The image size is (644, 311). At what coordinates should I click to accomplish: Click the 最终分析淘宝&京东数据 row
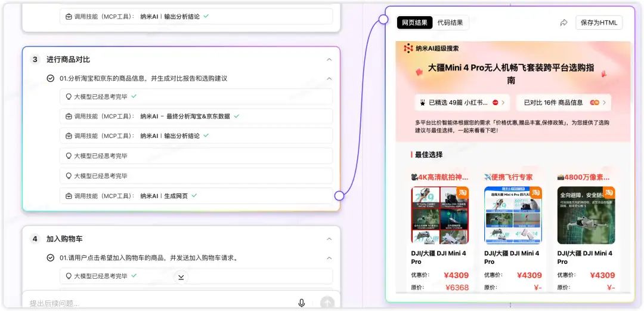point(196,116)
